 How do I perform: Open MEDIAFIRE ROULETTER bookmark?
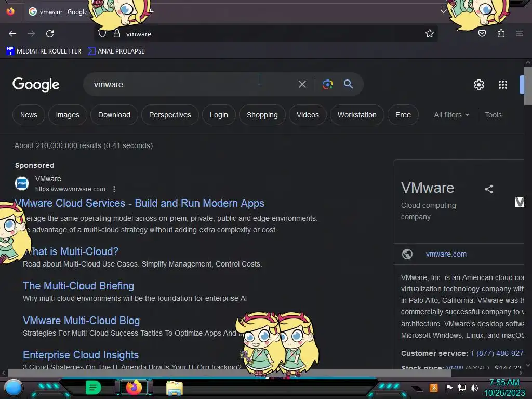(x=44, y=51)
